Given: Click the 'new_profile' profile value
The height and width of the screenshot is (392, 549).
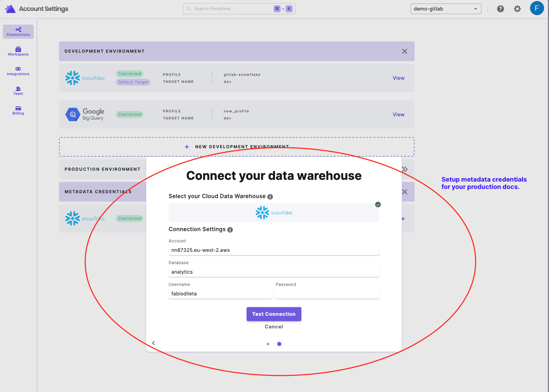Looking at the screenshot, I should tap(236, 111).
